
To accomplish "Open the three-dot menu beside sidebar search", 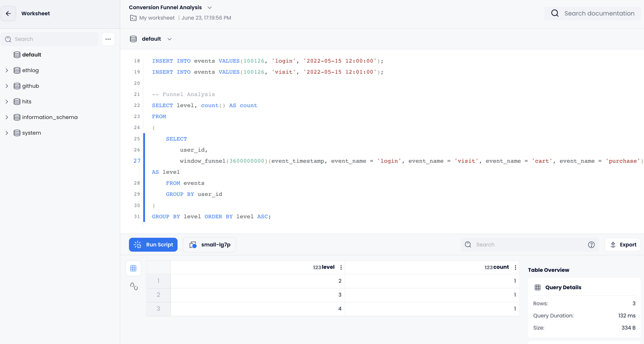I will 108,39.
